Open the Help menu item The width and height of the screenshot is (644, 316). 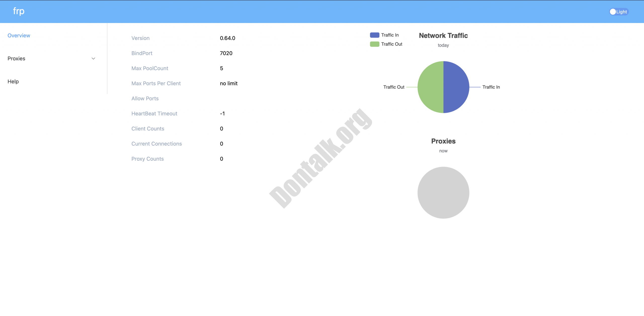(x=13, y=82)
